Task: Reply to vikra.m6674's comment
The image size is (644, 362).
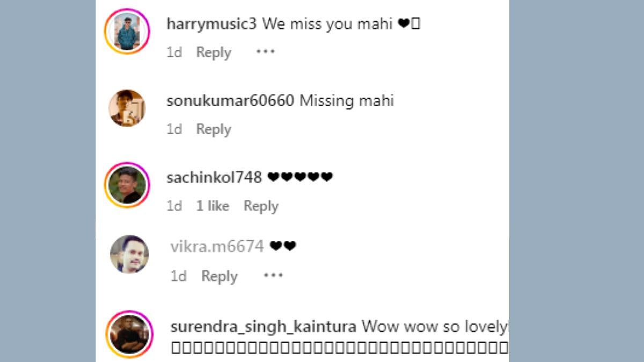Action: point(219,276)
